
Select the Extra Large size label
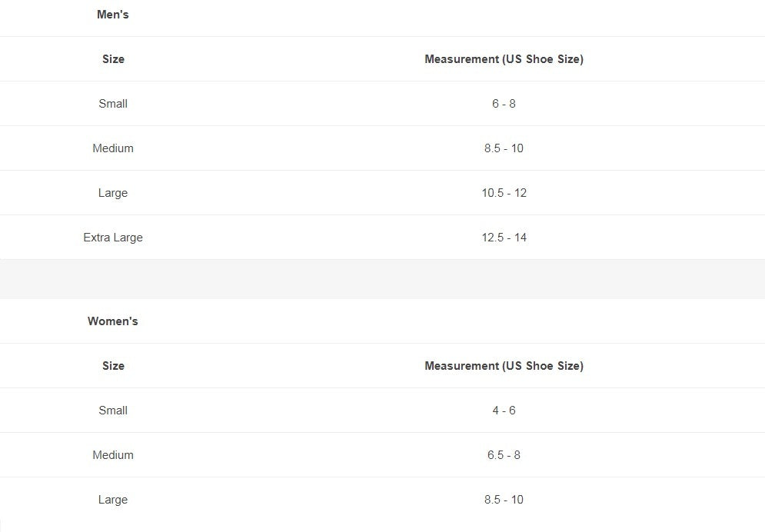click(113, 238)
